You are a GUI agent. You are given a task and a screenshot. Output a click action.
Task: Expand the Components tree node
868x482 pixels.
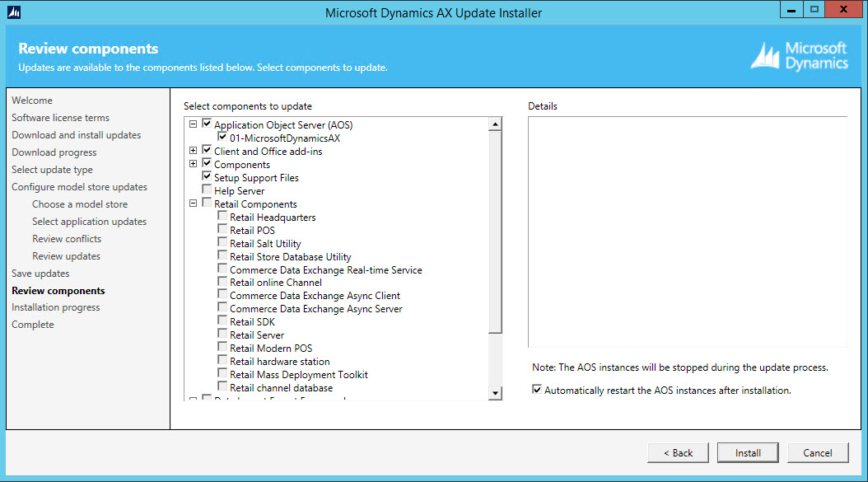(x=194, y=164)
